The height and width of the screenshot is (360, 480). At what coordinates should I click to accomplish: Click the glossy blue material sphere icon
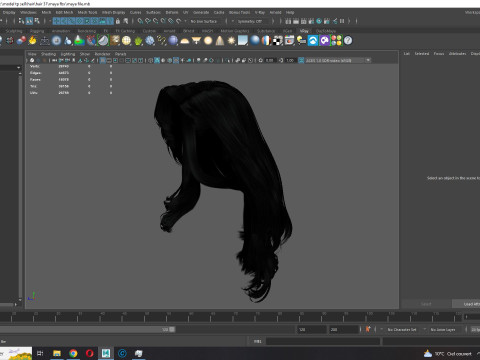click(x=255, y=41)
